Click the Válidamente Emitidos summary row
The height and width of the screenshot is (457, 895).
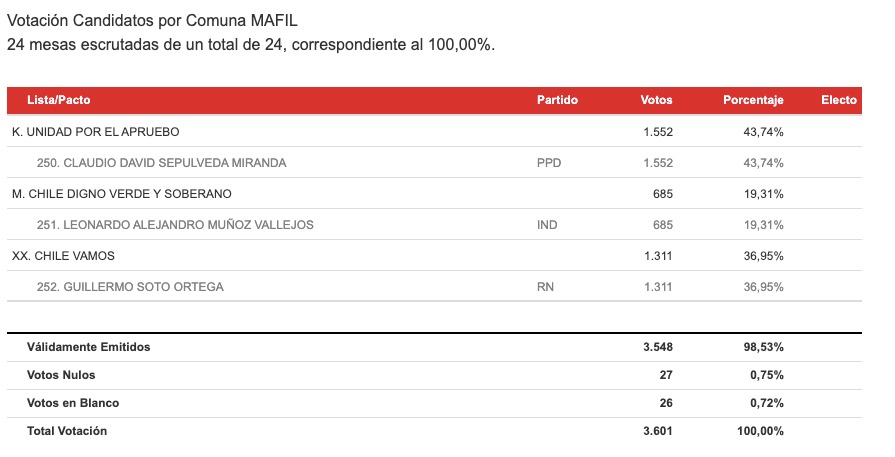434,347
